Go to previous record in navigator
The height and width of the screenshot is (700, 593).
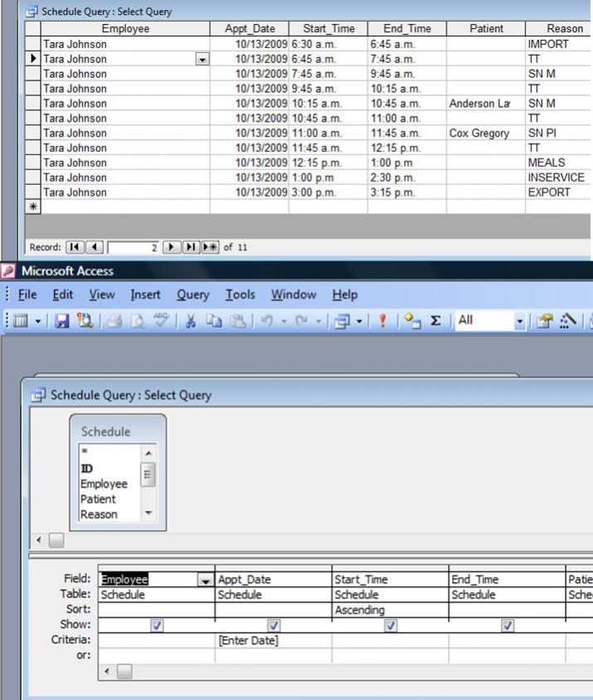[95, 247]
